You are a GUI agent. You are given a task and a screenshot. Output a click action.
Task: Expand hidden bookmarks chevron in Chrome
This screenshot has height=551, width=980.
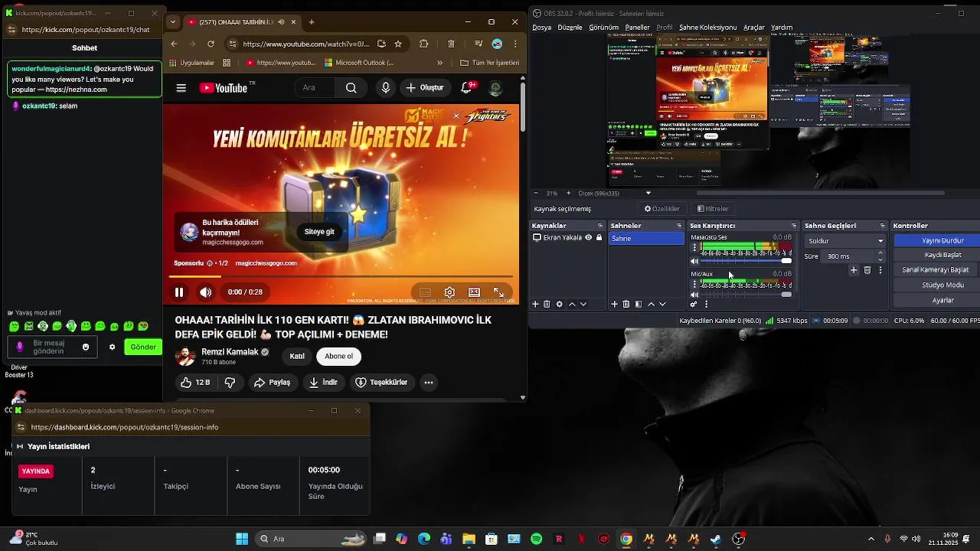439,63
